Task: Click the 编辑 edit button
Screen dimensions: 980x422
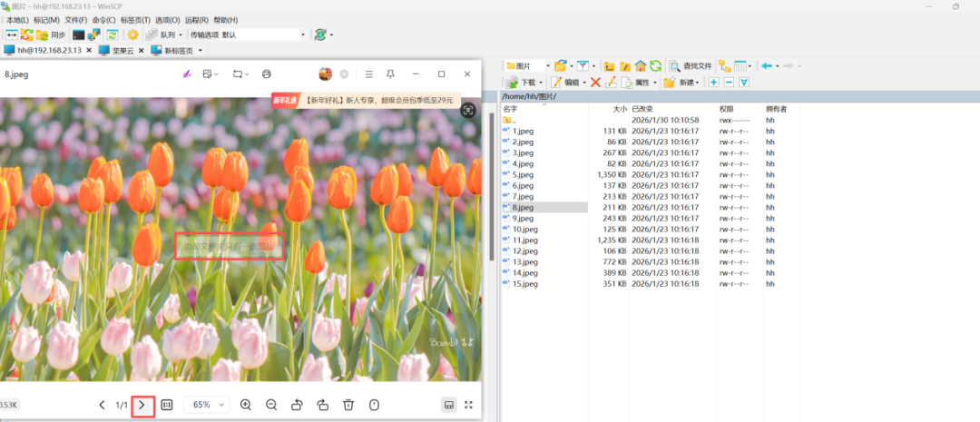Action: tap(565, 82)
